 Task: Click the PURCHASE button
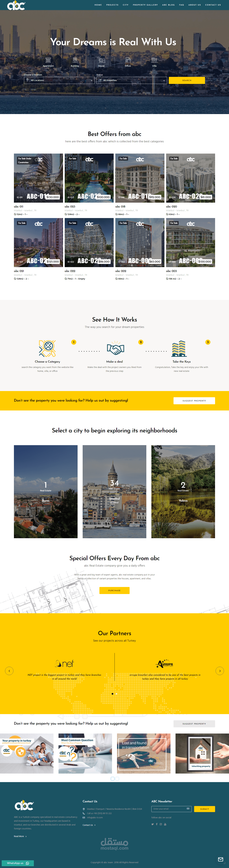[114, 590]
